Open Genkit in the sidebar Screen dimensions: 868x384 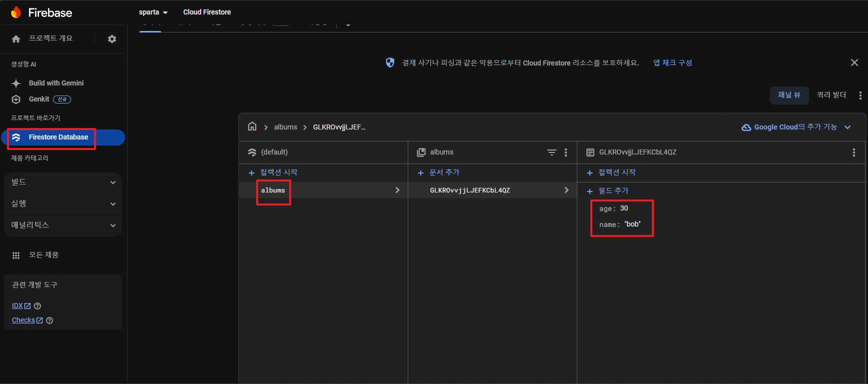39,99
